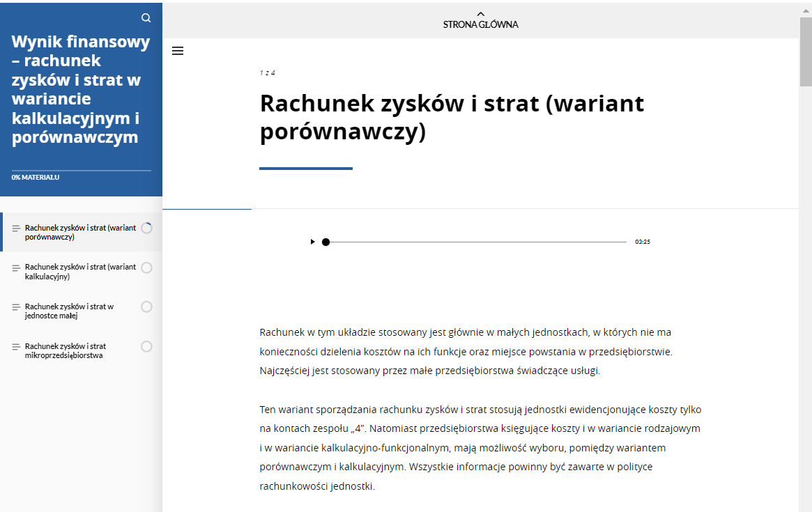Viewport: 812px width, 512px height.
Task: Open lesson 'Rachunek zysków i strat (wariant kalkulacyjny)'
Action: click(80, 272)
